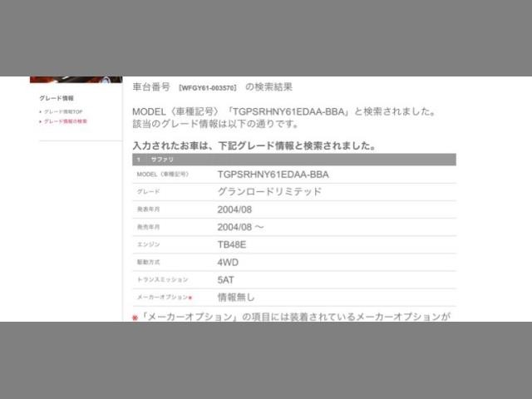The image size is (532, 399).
Task: Click the red asterisk next to メーカーオプション label
Action: [x=190, y=298]
